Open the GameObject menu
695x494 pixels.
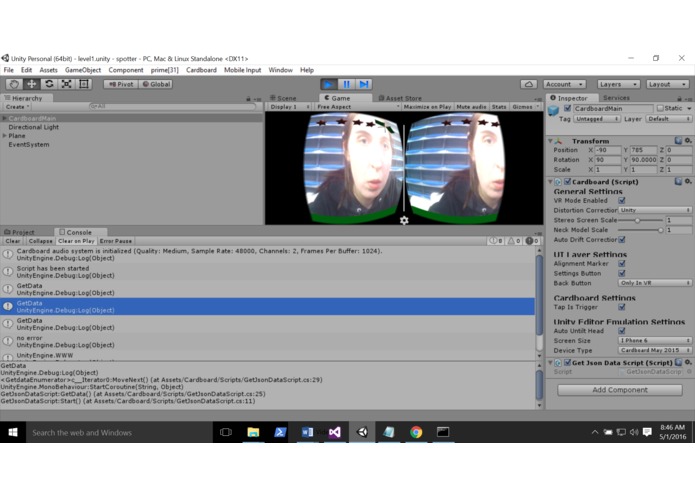coord(83,70)
